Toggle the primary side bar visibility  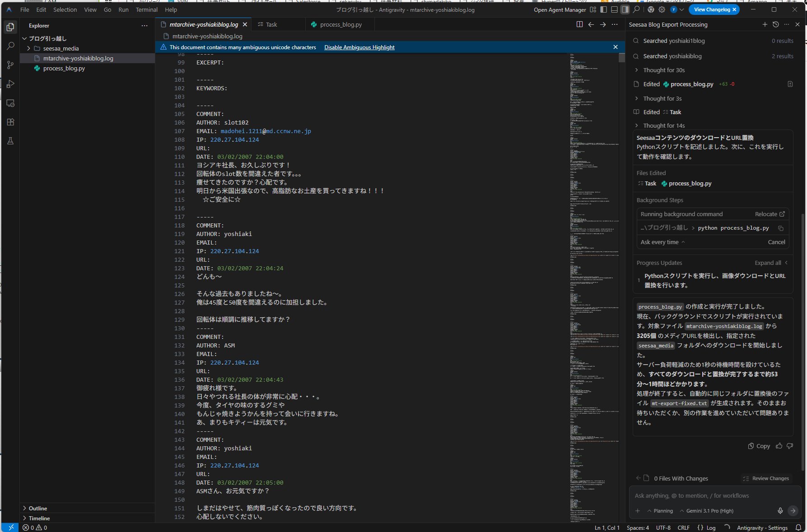point(603,9)
